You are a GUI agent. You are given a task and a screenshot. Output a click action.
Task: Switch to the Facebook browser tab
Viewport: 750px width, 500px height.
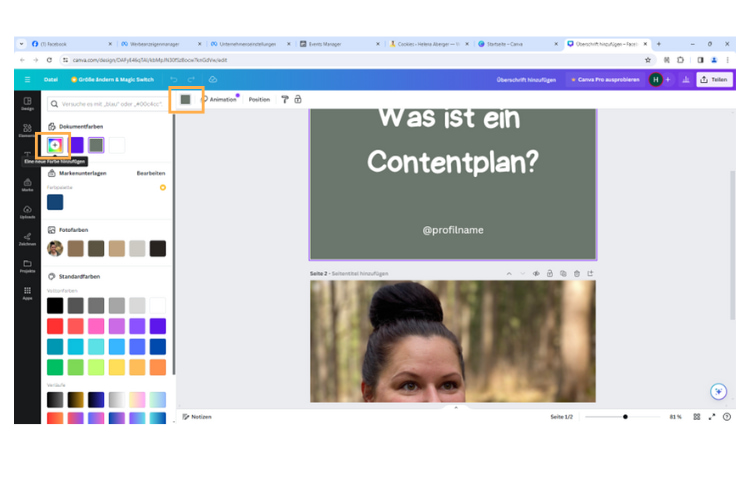click(x=72, y=44)
